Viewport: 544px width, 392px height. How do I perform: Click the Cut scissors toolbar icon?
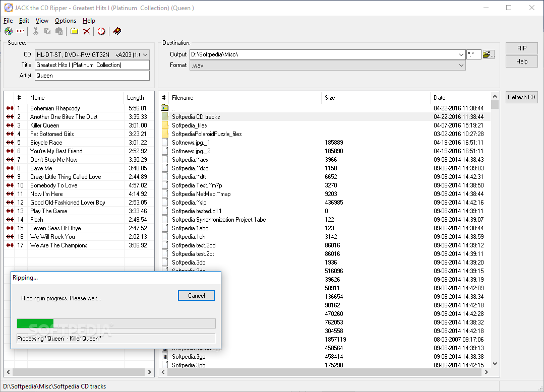(36, 31)
